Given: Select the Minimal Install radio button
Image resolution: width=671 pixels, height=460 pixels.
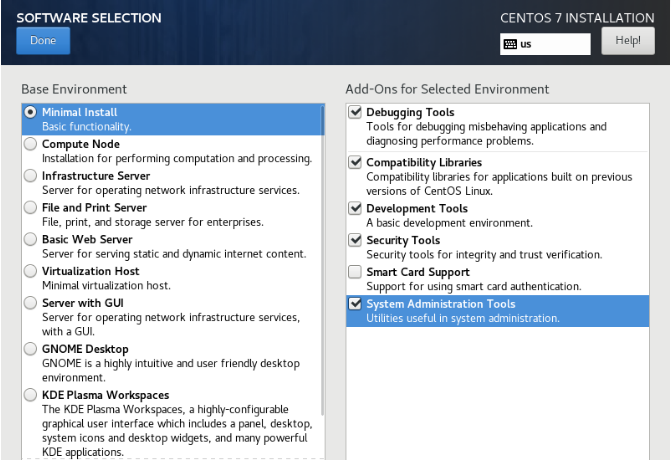Looking at the screenshot, I should (x=30, y=112).
